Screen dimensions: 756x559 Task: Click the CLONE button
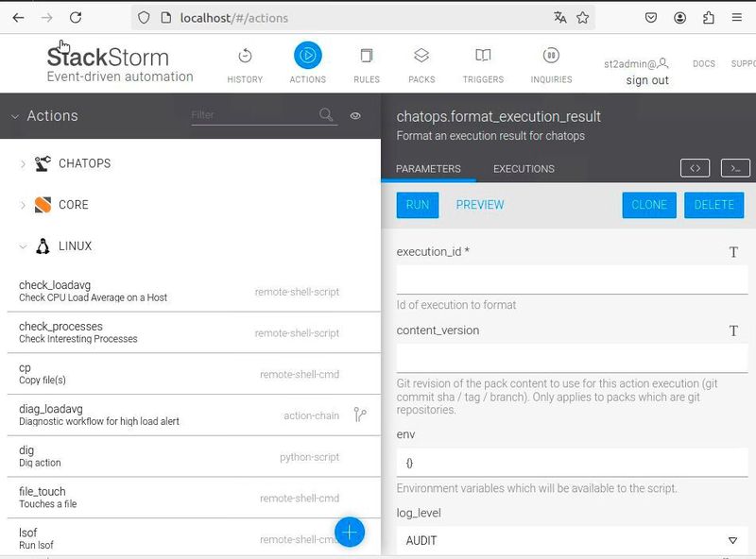(649, 205)
